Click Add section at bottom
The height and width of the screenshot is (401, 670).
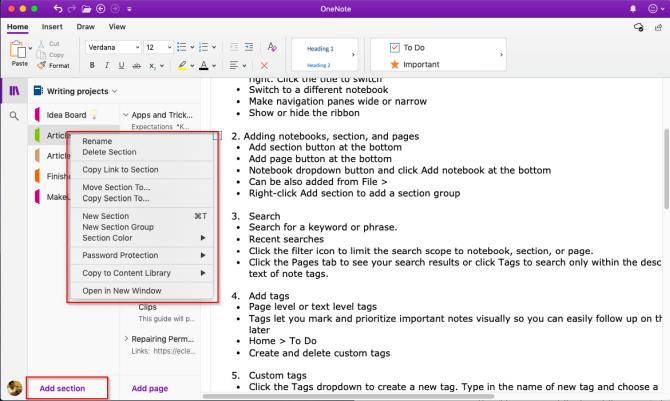coord(62,388)
